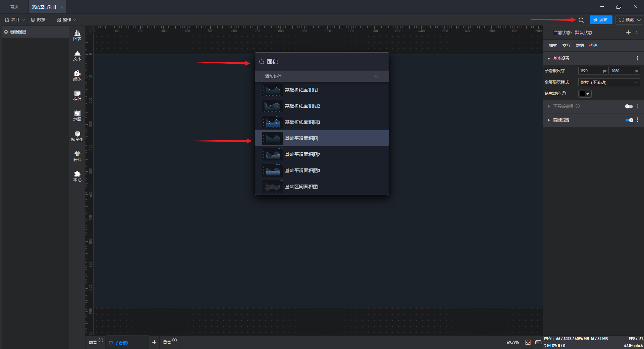Open the 媒体 media components panel

(77, 76)
